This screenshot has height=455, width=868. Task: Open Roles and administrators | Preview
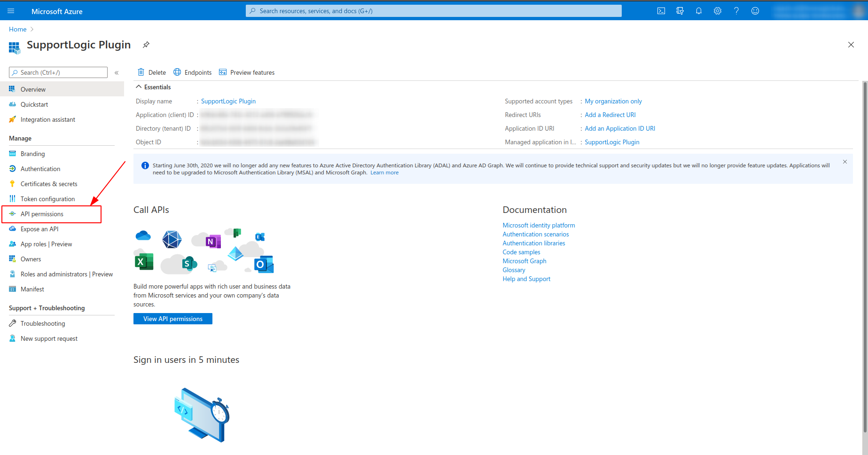point(62,274)
